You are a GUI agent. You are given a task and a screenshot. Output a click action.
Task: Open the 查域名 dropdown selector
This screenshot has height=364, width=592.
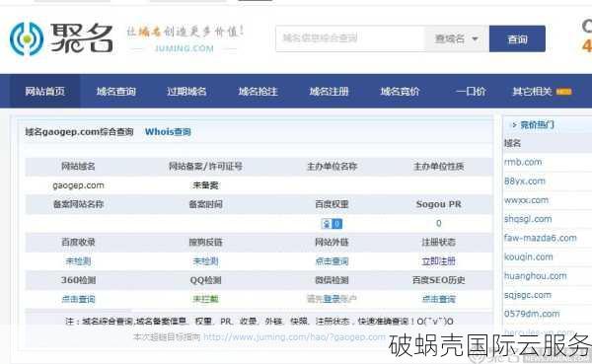pos(457,38)
